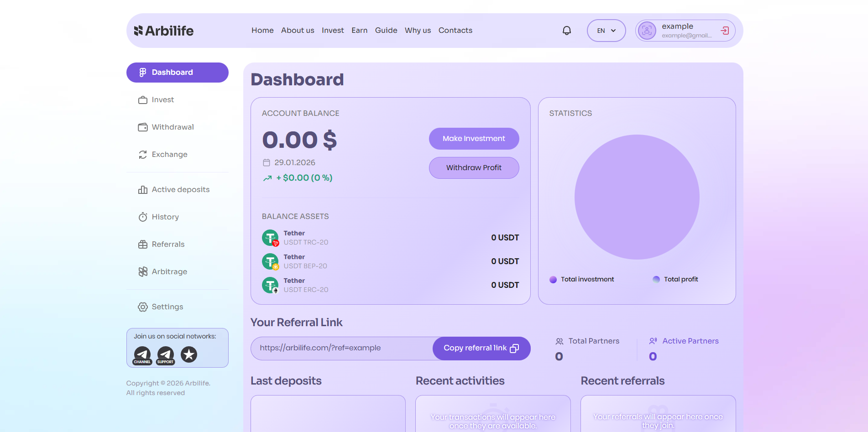Image resolution: width=868 pixels, height=432 pixels.
Task: Select Arbitrage from sidebar menu
Action: coord(169,272)
